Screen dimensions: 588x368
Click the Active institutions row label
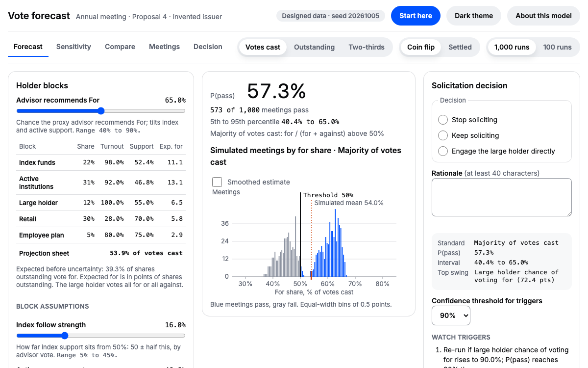pyautogui.click(x=36, y=183)
